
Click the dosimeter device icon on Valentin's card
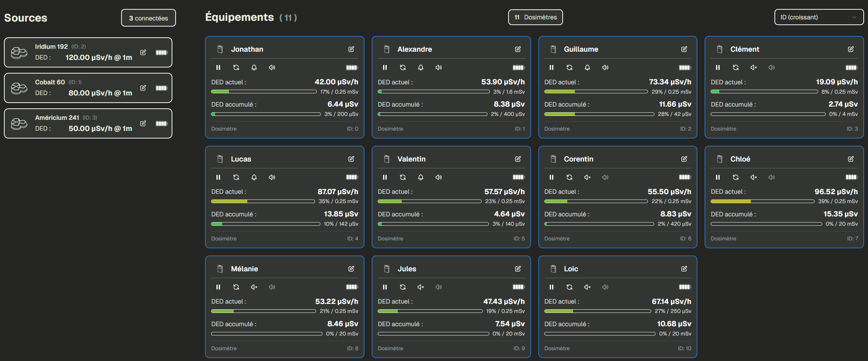click(x=386, y=159)
